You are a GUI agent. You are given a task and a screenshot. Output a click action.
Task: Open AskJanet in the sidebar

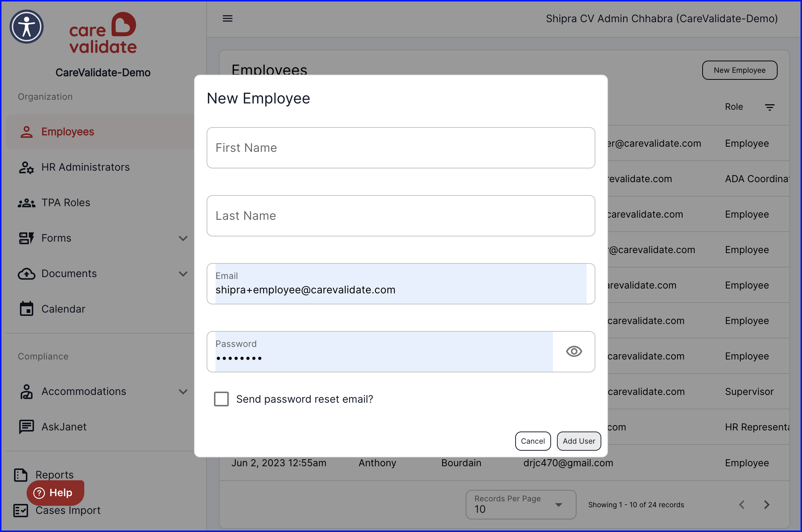[100, 427]
